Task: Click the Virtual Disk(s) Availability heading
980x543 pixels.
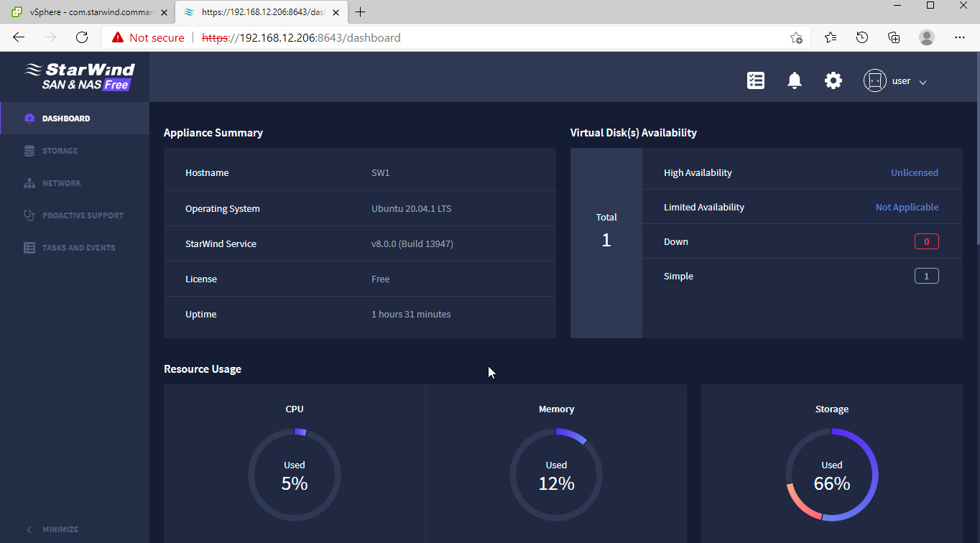Action: 634,133
